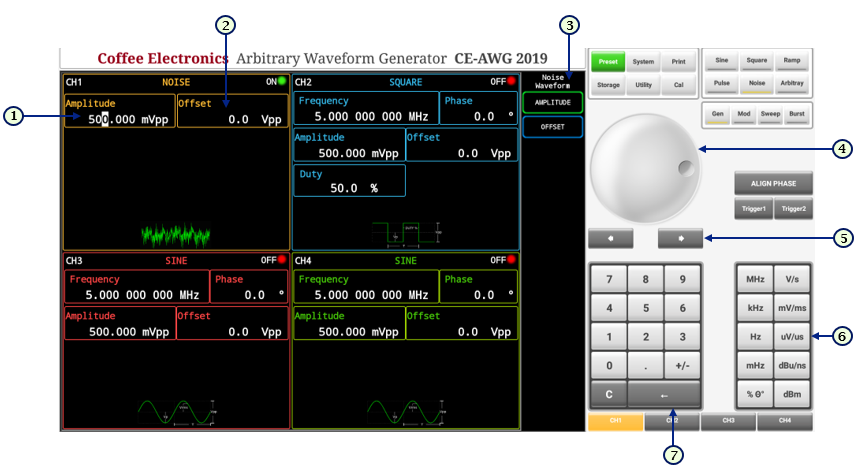Select the CH3 channel tab
The width and height of the screenshot is (858, 472).
[728, 422]
